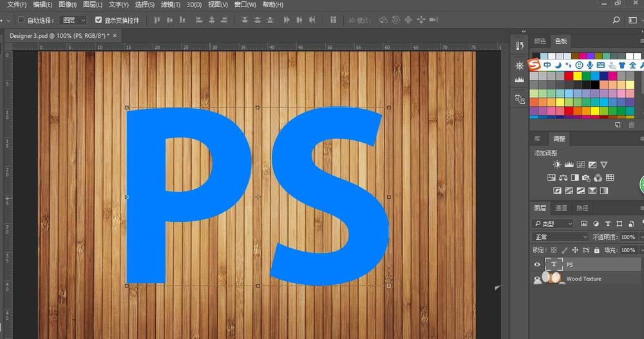Toggle lock all
Viewport: 644px width, 339px height.
pyautogui.click(x=596, y=250)
